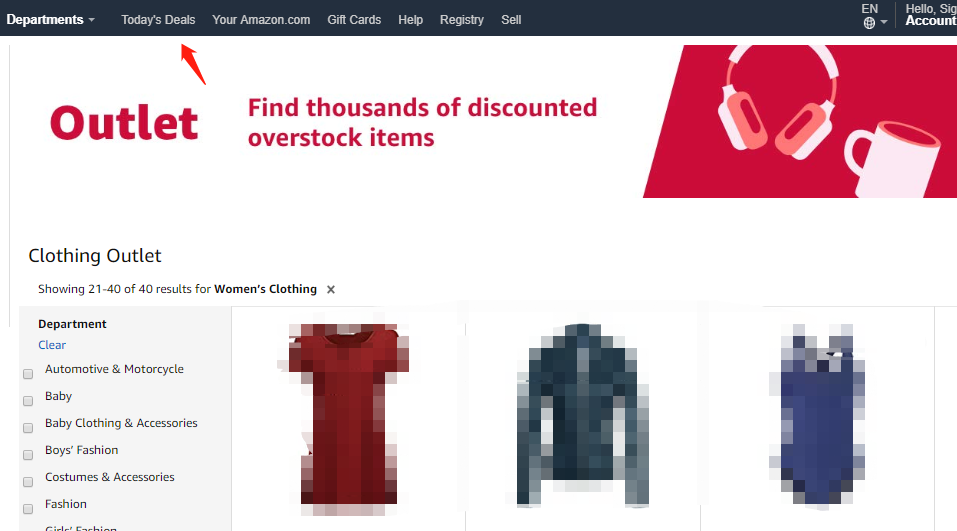The image size is (957, 531).
Task: Enable the Baby department checkbox
Action: click(28, 401)
